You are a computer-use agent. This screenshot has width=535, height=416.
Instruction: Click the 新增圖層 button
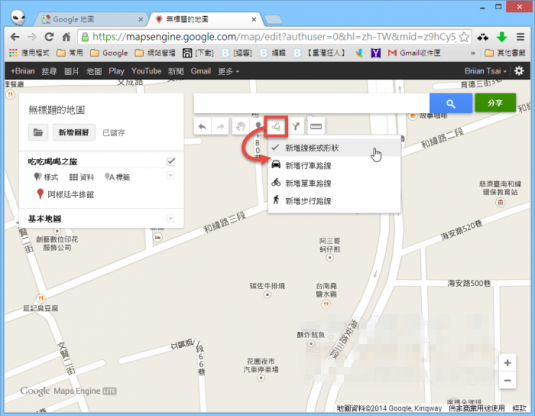(74, 132)
